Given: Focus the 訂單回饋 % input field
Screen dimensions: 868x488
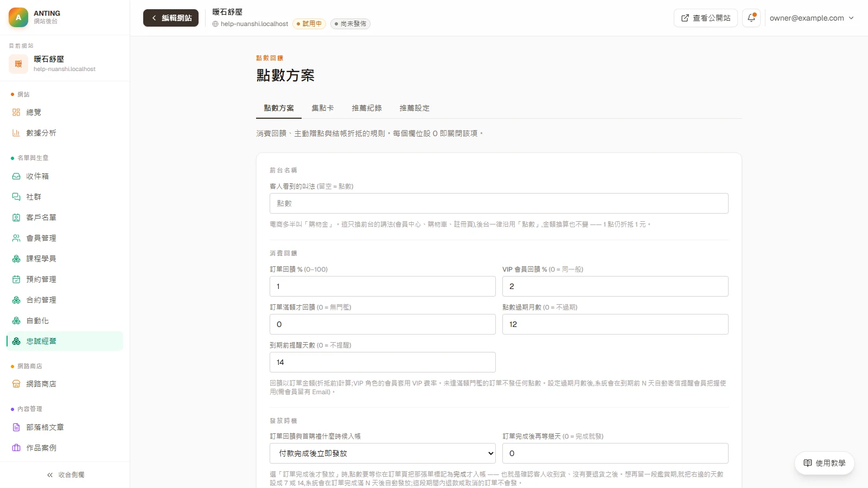Looking at the screenshot, I should coord(383,286).
